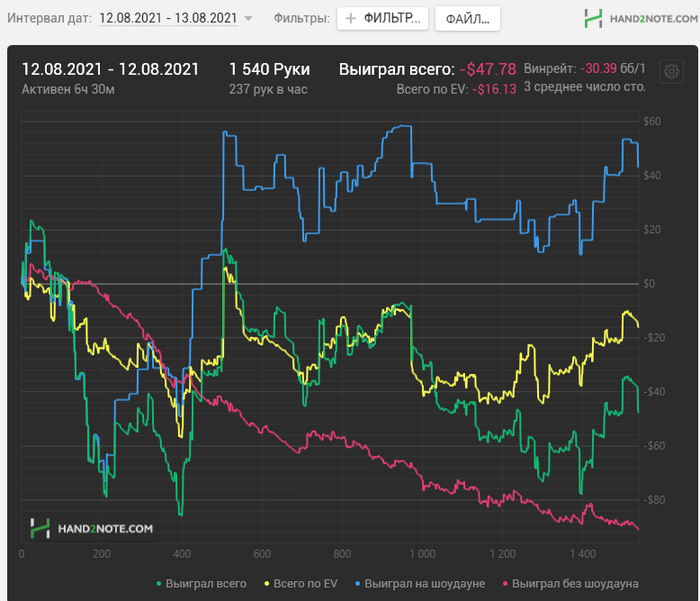This screenshot has width=700, height=601.
Task: Expand the date interval dropdown arrow
Action: pyautogui.click(x=248, y=18)
